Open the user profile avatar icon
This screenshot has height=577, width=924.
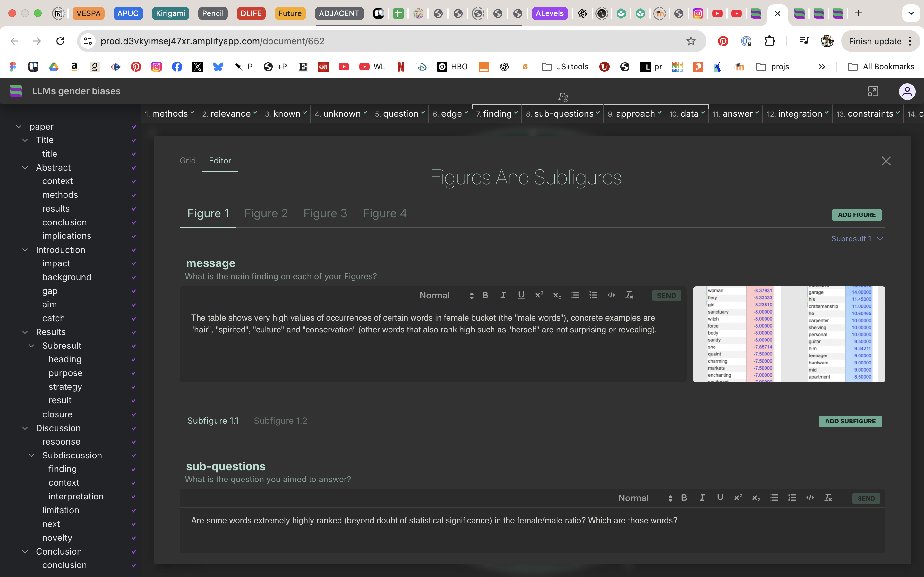(x=907, y=92)
